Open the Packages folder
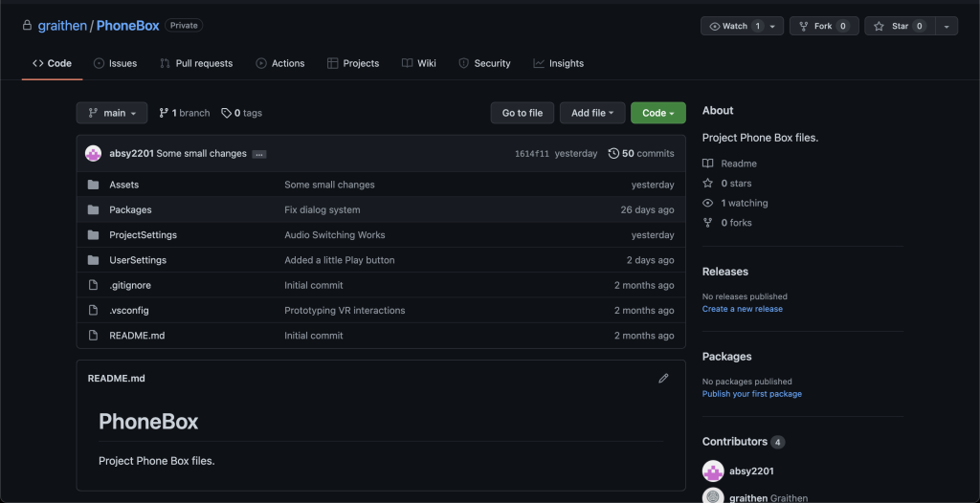This screenshot has width=980, height=503. click(x=130, y=210)
